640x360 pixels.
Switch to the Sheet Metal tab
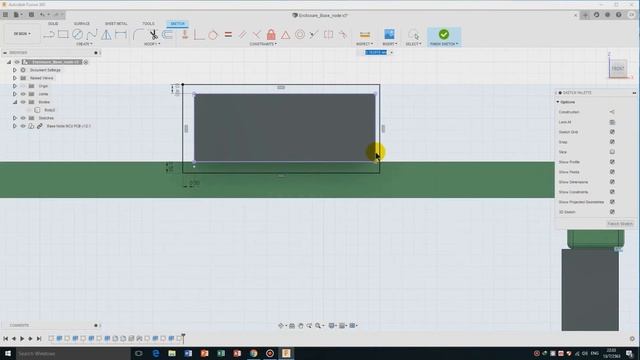[116, 24]
